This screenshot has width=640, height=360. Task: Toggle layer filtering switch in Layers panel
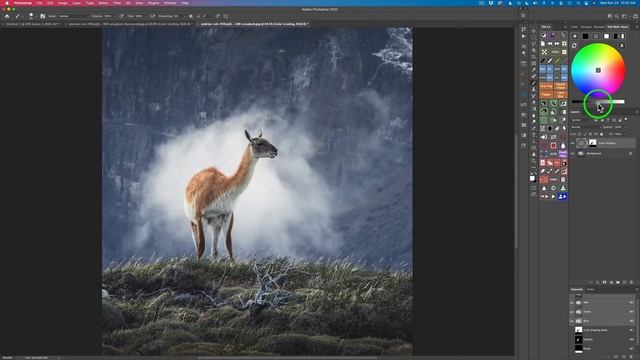626,119
